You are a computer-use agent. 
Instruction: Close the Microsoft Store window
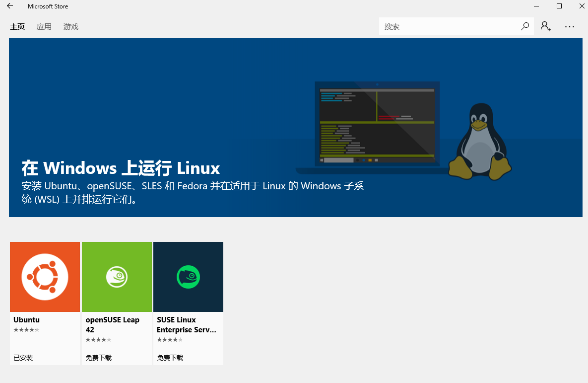[582, 6]
